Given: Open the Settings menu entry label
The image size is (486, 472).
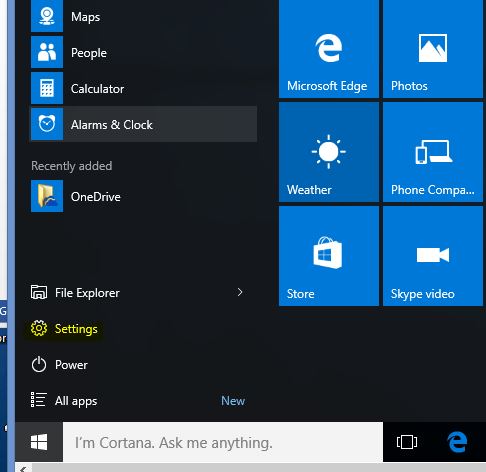Looking at the screenshot, I should 76,329.
